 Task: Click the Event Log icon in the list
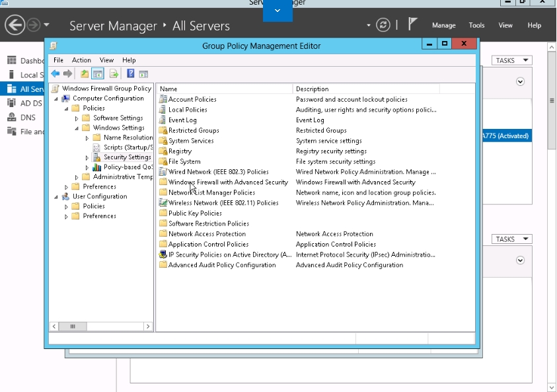[x=163, y=120]
